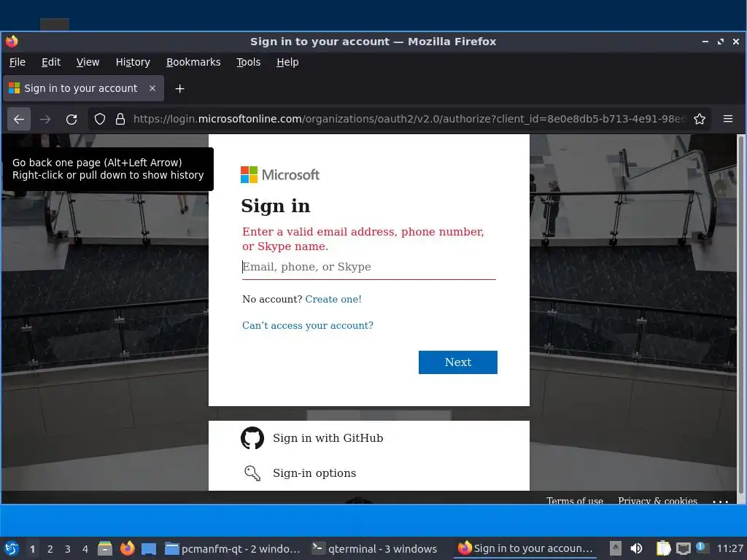Image resolution: width=747 pixels, height=560 pixels.
Task: Click the key icon for sign-in options
Action: [x=252, y=472]
